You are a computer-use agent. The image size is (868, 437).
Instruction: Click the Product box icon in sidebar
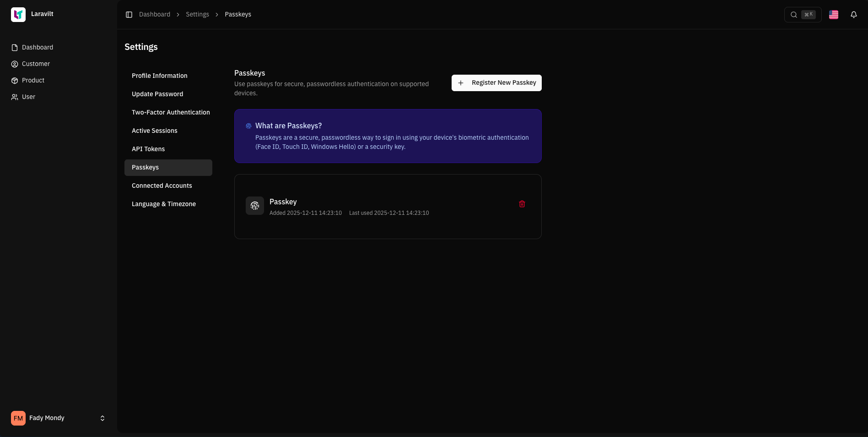coord(15,81)
